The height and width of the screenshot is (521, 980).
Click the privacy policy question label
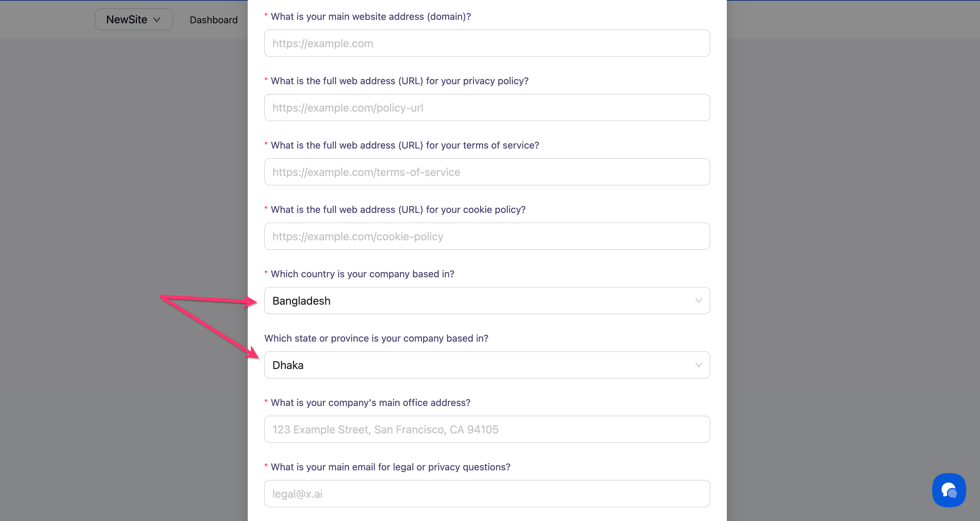[399, 81]
